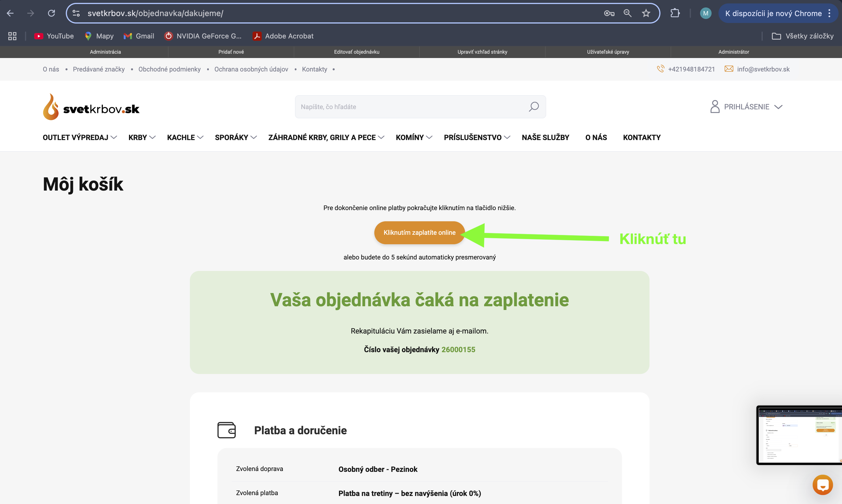This screenshot has width=842, height=504.
Task: Open the screenshot thumbnail preview
Action: click(799, 435)
